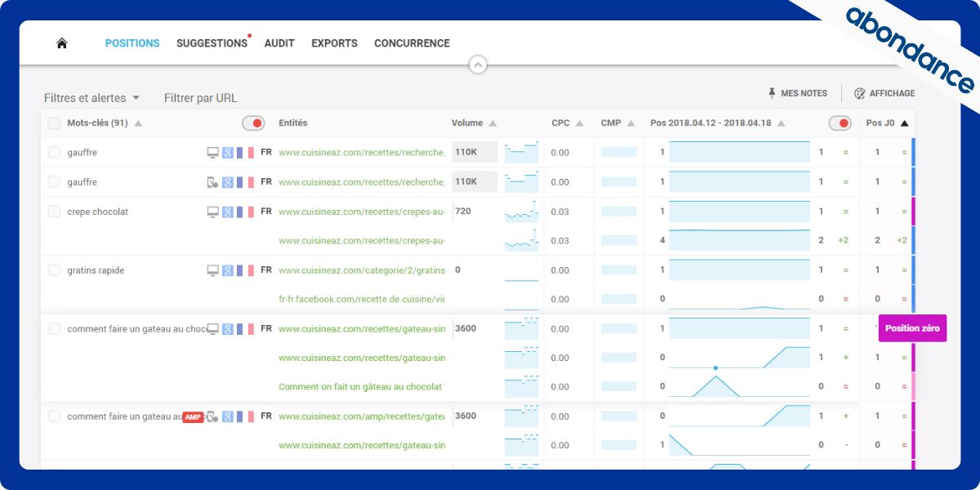Click magenta color bar of crepe chocolat row

click(914, 212)
